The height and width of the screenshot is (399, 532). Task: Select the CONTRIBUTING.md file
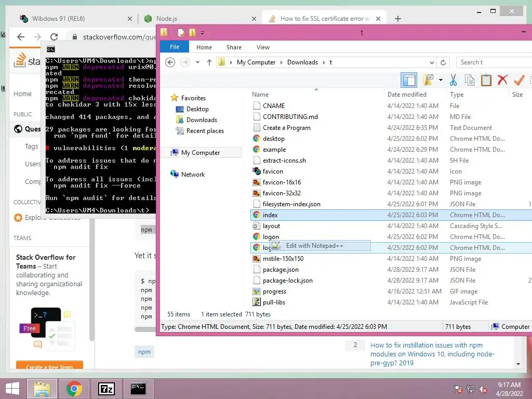click(x=290, y=117)
